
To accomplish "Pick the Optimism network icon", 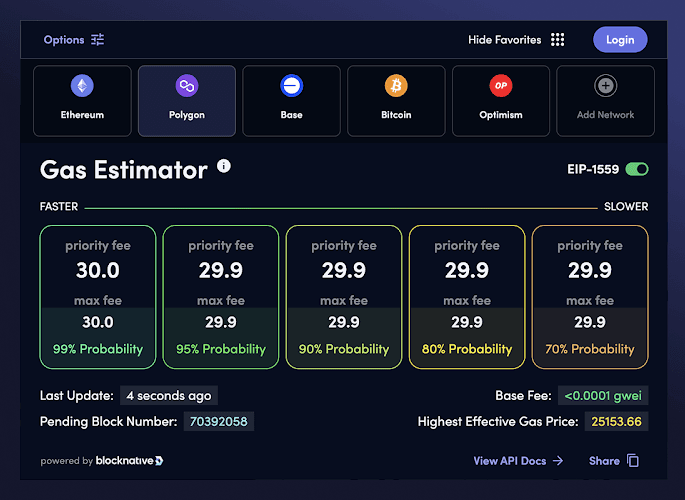I will (501, 86).
